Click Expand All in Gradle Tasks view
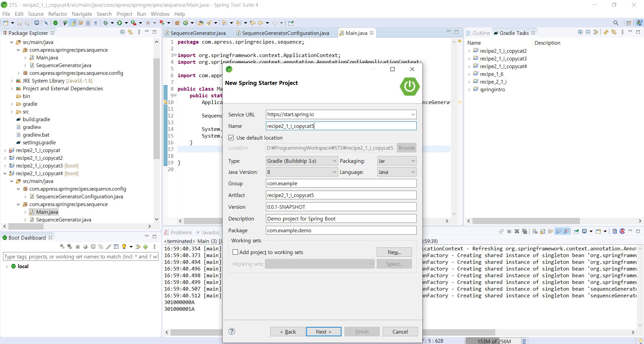 pos(580,32)
